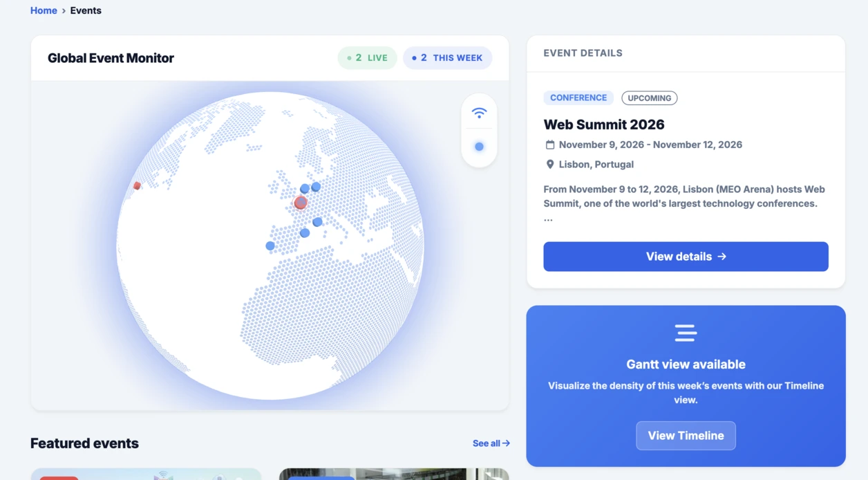Click the UPCOMING status badge
This screenshot has height=480, width=868.
pyautogui.click(x=649, y=98)
